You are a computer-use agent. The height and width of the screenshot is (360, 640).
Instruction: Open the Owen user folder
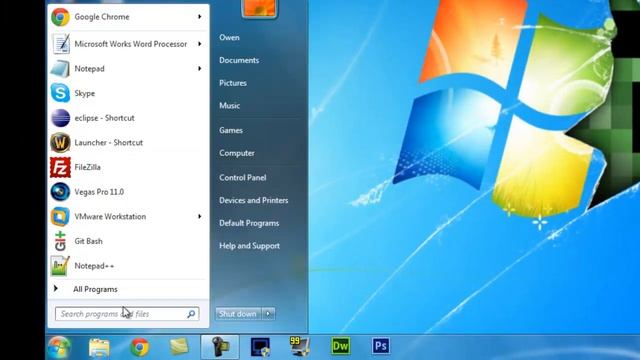(229, 38)
